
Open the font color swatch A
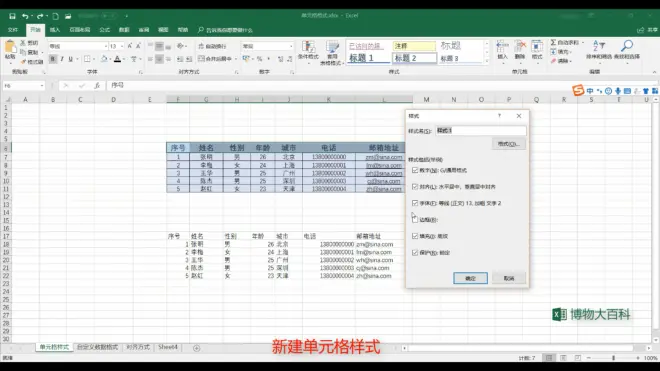coord(117,59)
